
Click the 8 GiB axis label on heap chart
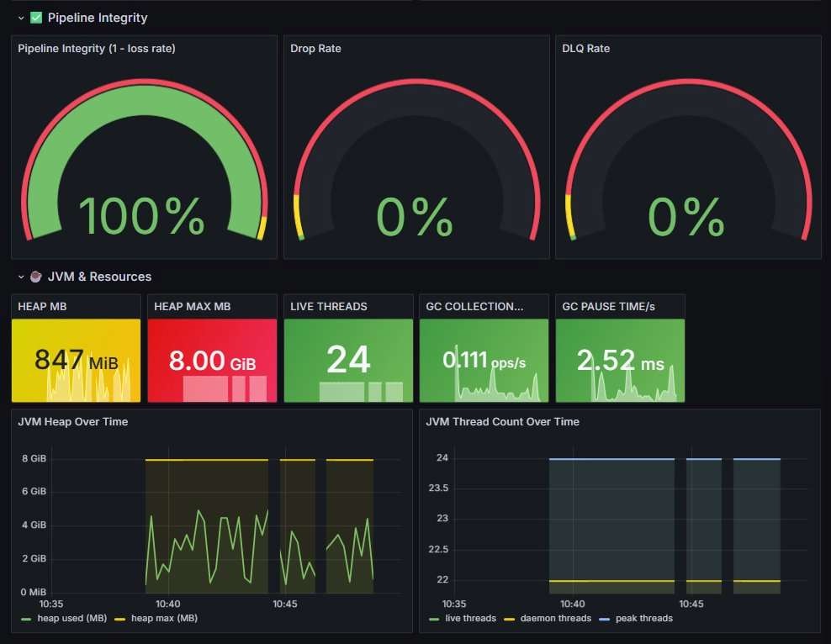click(x=34, y=458)
